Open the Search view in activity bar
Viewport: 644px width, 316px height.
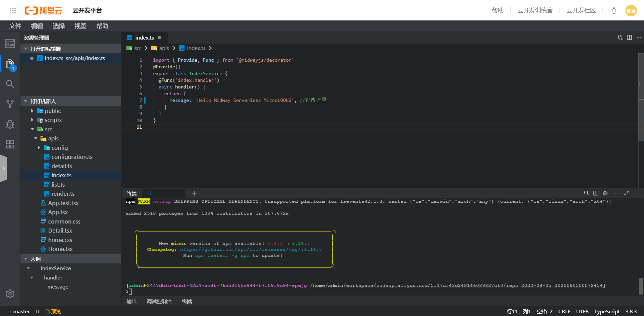(10, 84)
